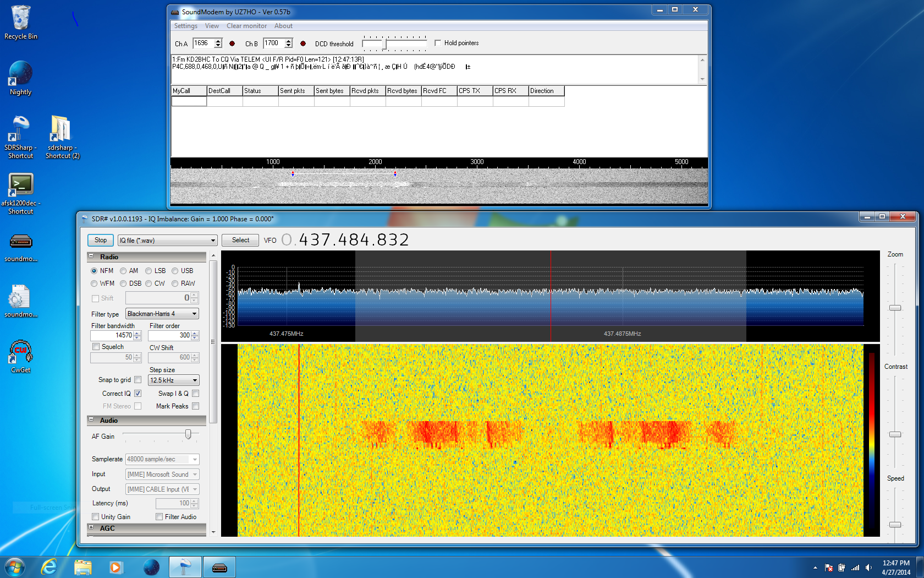Open the Samplerate dropdown
The height and width of the screenshot is (578, 924).
click(162, 459)
